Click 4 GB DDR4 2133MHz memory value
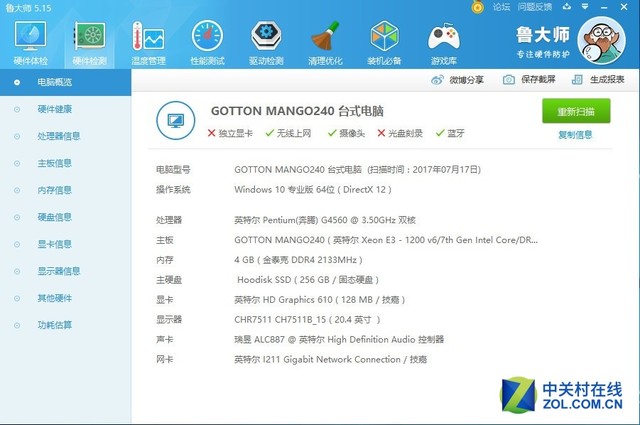640x425 pixels. pos(298,260)
